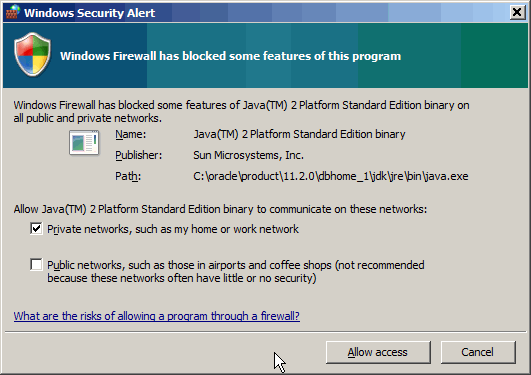Image resolution: width=531 pixels, height=375 pixels.
Task: Click the Cancel button
Action: pyautogui.click(x=478, y=352)
